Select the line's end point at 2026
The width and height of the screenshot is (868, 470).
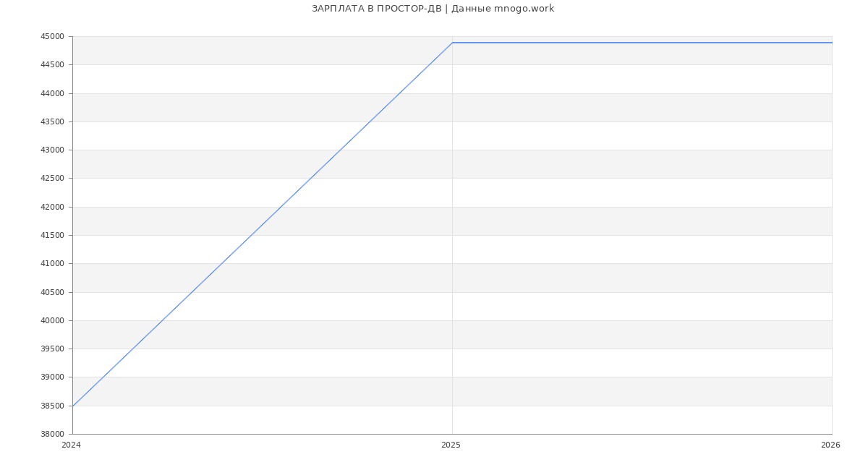pos(831,43)
